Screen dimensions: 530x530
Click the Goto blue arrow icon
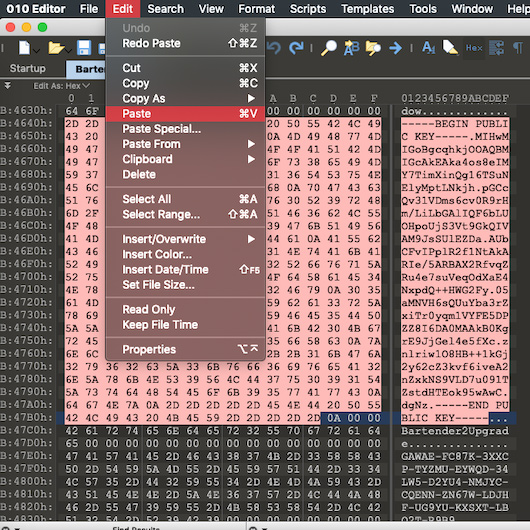(x=395, y=48)
